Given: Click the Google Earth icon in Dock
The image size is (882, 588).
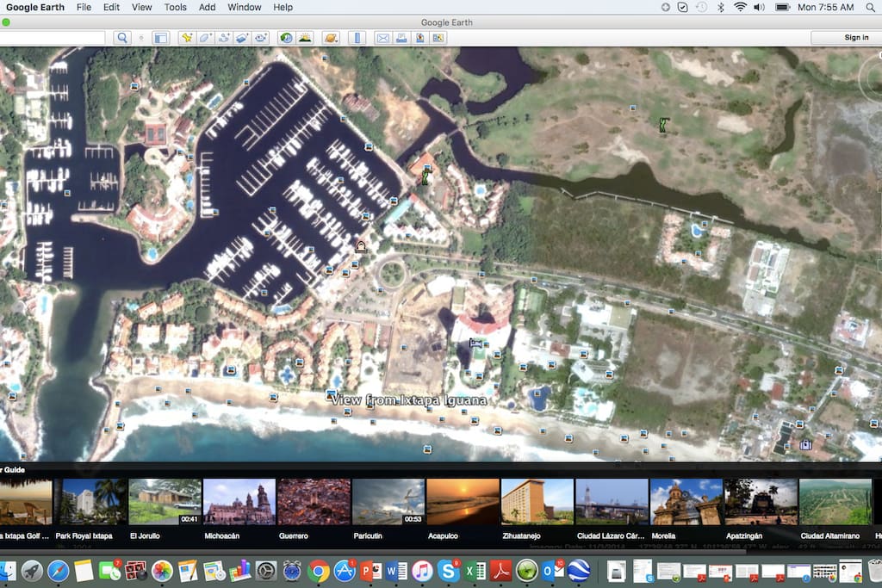Looking at the screenshot, I should [578, 571].
